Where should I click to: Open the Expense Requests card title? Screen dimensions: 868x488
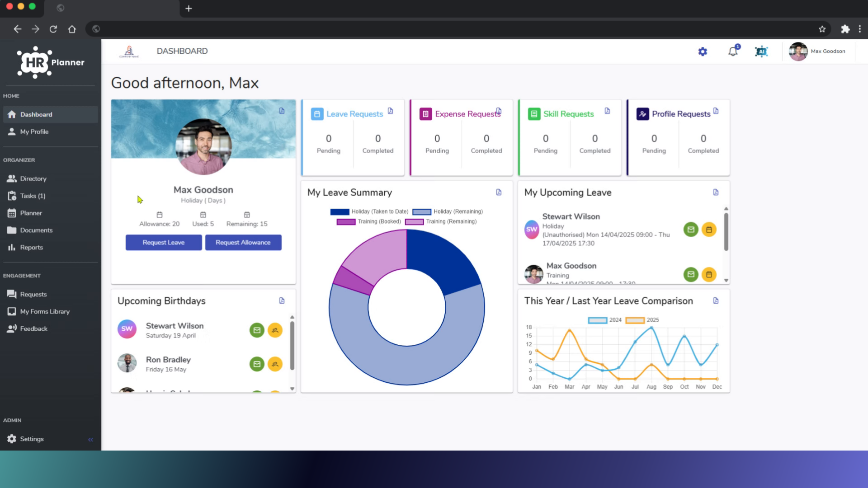[468, 114]
